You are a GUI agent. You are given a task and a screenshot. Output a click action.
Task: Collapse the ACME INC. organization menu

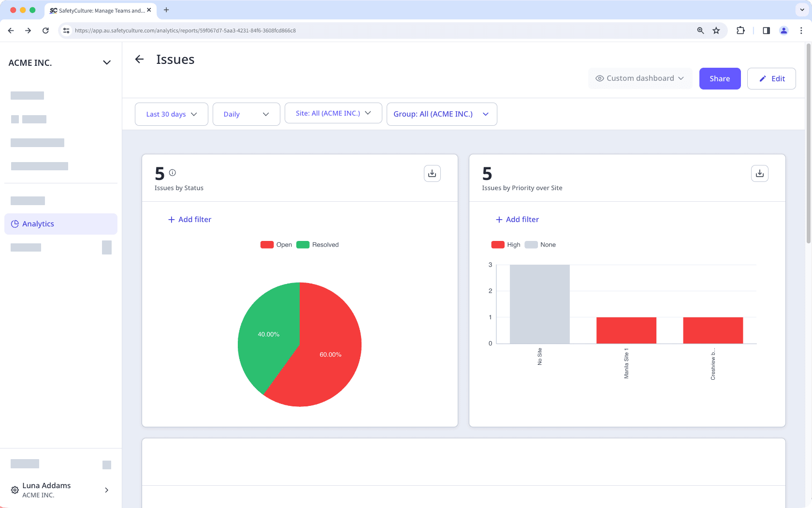coord(106,62)
